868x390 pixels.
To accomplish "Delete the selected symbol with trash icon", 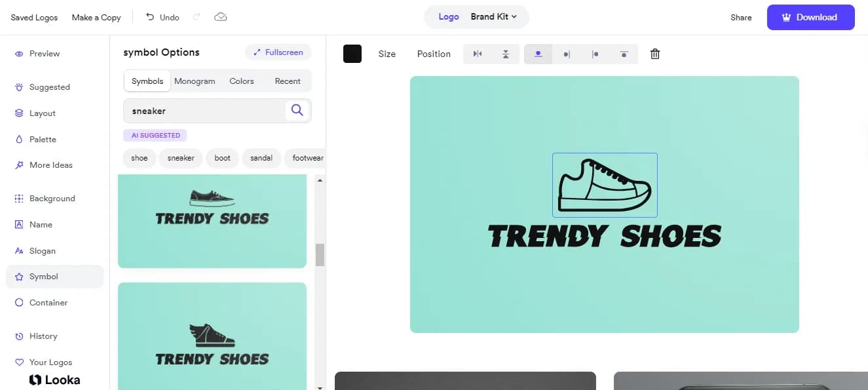I will pos(654,54).
